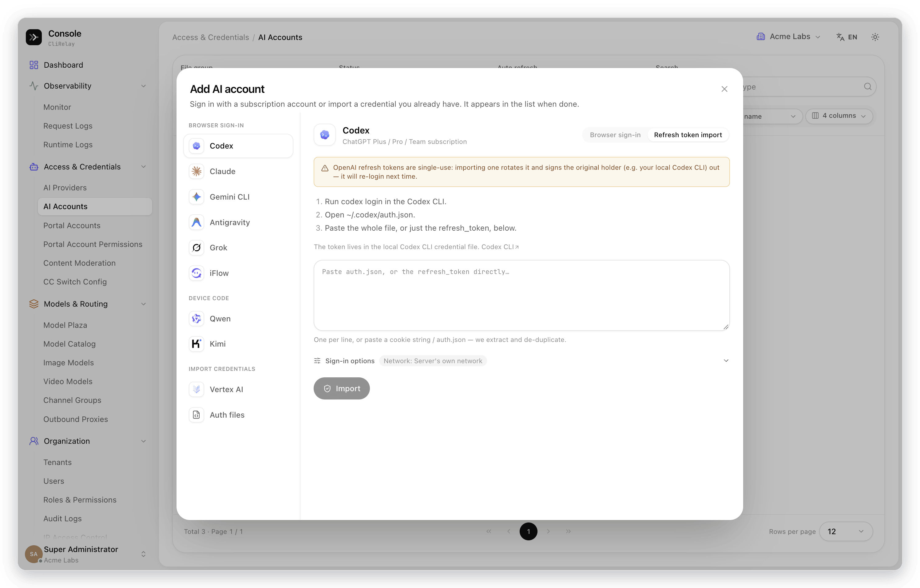The width and height of the screenshot is (920, 588).
Task: Click the Observability pulse icon
Action: [34, 86]
